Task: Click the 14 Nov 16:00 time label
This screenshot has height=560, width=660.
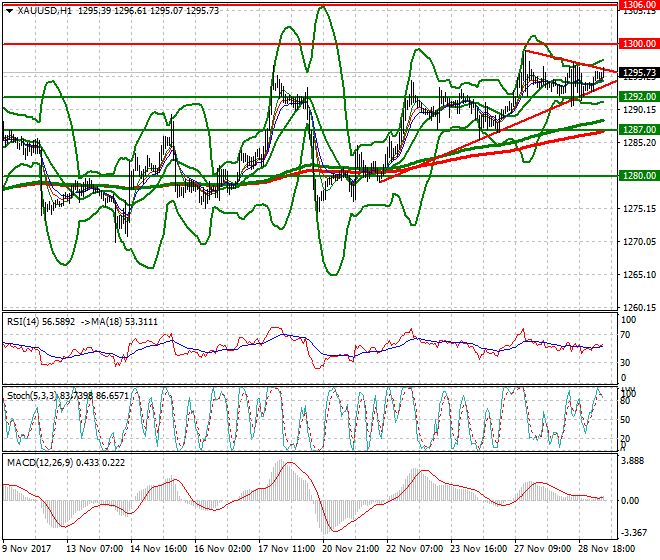Action: tap(159, 549)
